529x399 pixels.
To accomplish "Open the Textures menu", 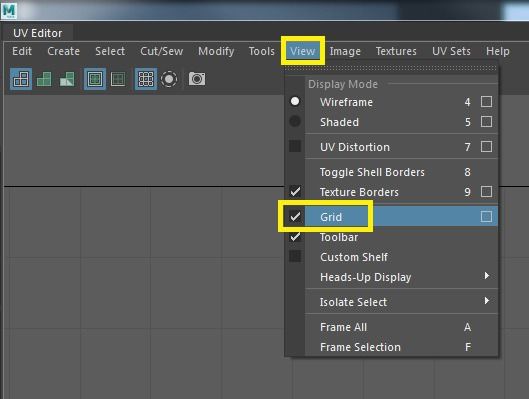I will [396, 51].
